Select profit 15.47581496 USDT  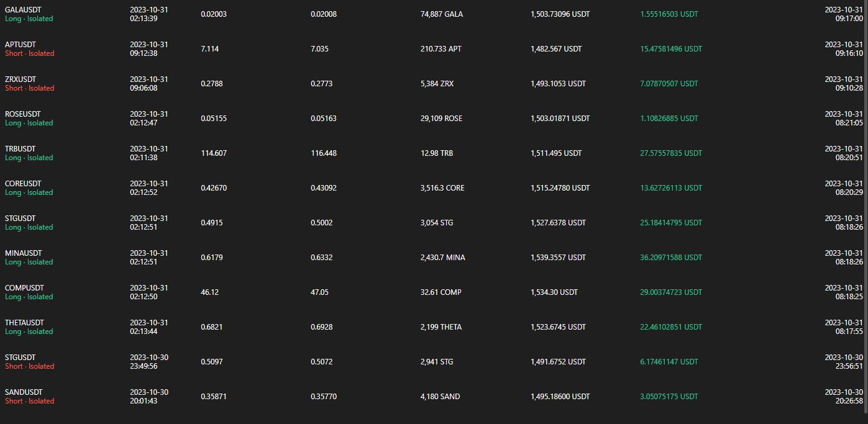[x=671, y=48]
